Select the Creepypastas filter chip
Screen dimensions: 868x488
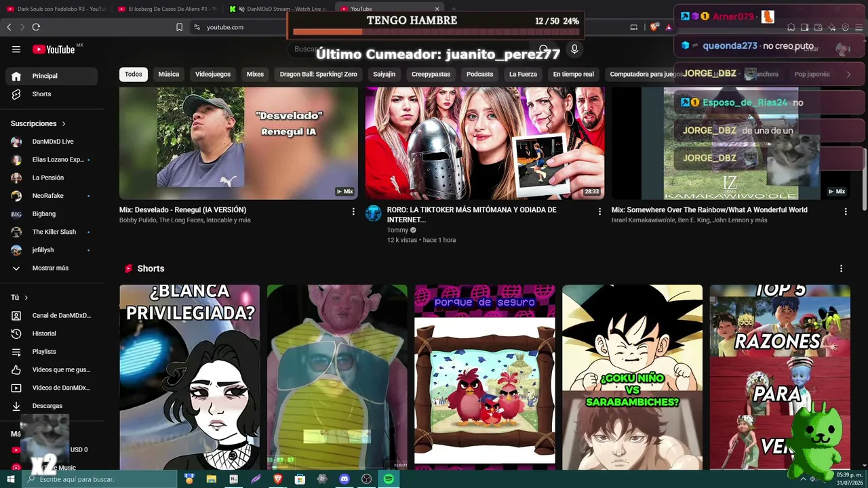coord(431,75)
